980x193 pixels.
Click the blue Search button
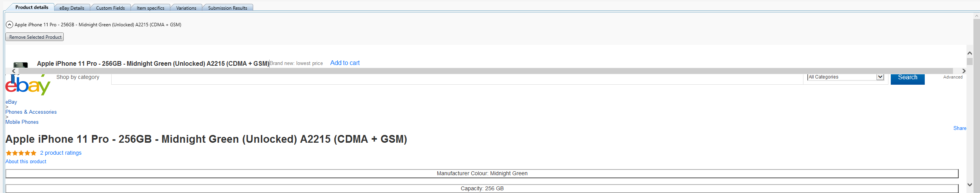pyautogui.click(x=907, y=79)
